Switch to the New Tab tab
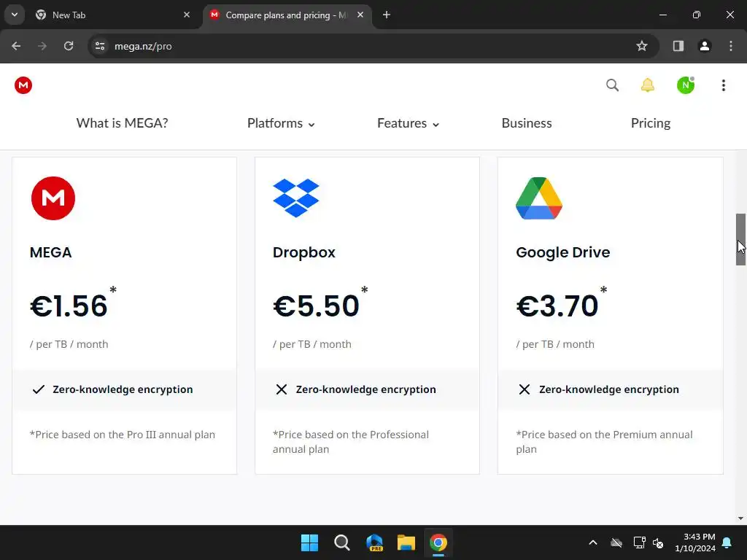This screenshot has height=560, width=747. (112, 15)
